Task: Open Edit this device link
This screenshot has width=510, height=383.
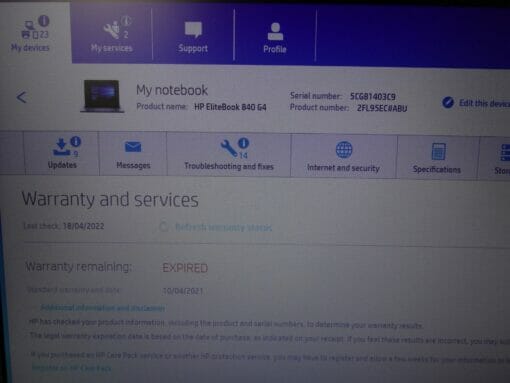Action: 484,103
